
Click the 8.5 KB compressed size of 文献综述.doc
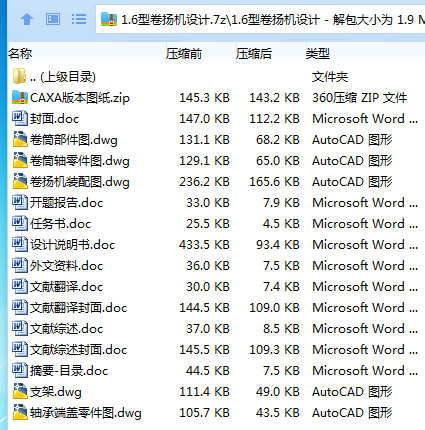(x=281, y=329)
